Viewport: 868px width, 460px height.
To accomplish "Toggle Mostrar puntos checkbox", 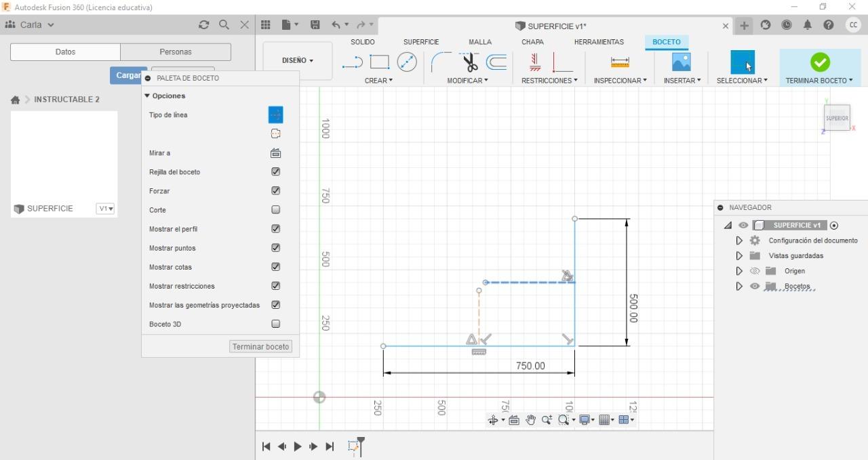I will [x=276, y=248].
